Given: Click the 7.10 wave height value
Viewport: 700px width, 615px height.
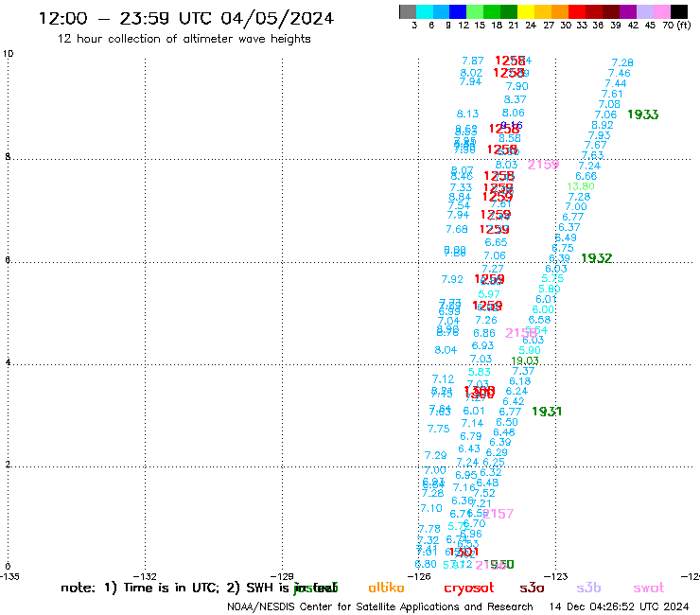Looking at the screenshot, I should [x=430, y=508].
